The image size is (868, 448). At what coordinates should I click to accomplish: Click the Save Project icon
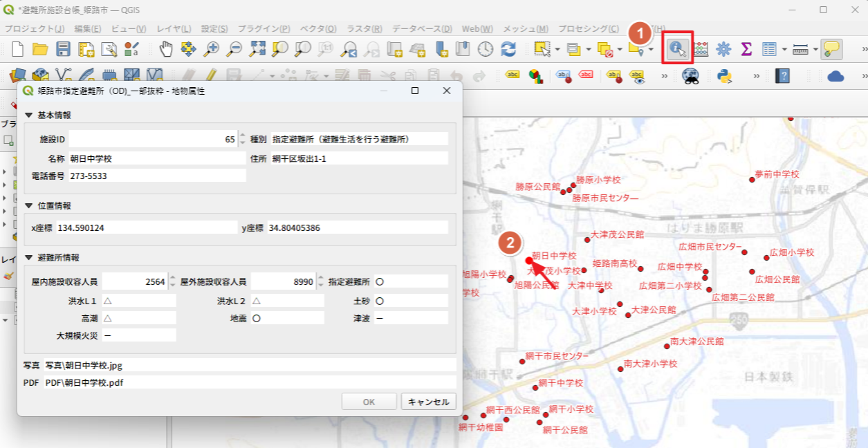point(64,49)
